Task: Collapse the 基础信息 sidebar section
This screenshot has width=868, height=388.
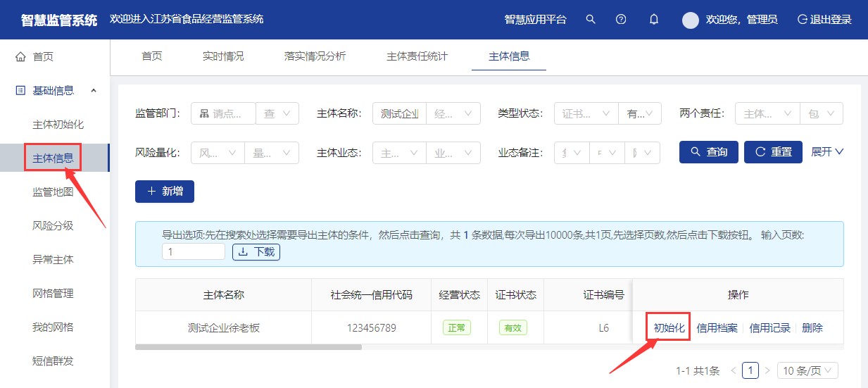Action: 94,90
